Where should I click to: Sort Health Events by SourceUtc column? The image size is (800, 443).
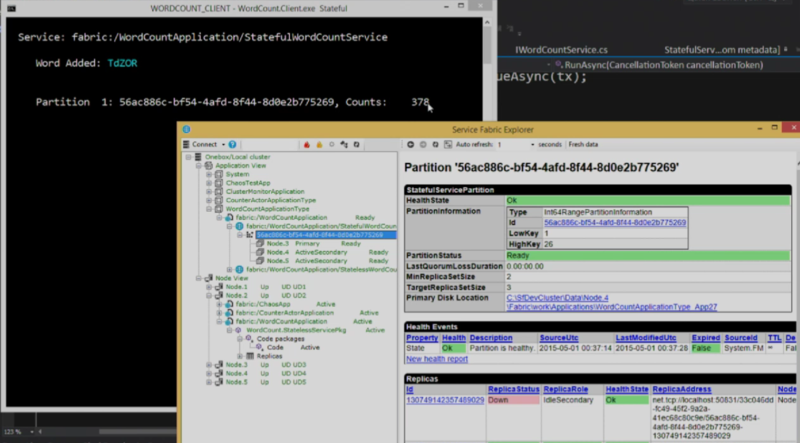point(559,338)
